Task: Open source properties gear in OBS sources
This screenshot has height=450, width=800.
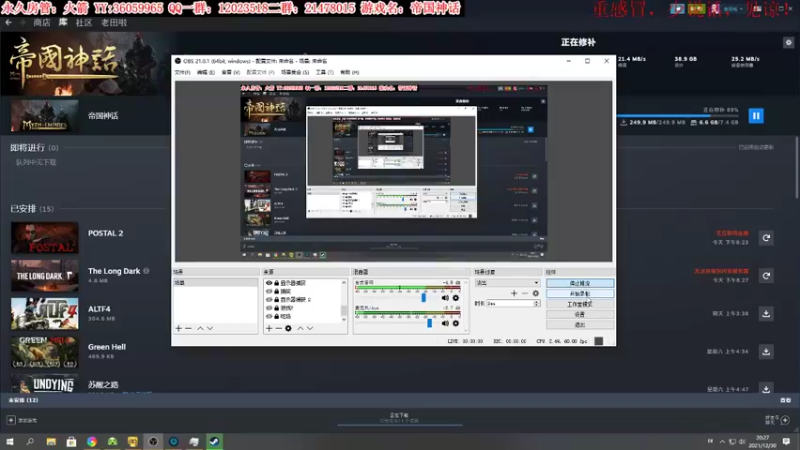Action: [x=288, y=329]
